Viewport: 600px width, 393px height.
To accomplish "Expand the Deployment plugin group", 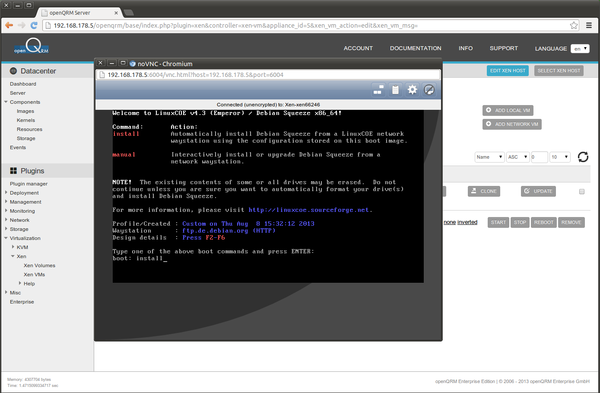I will 6,192.
